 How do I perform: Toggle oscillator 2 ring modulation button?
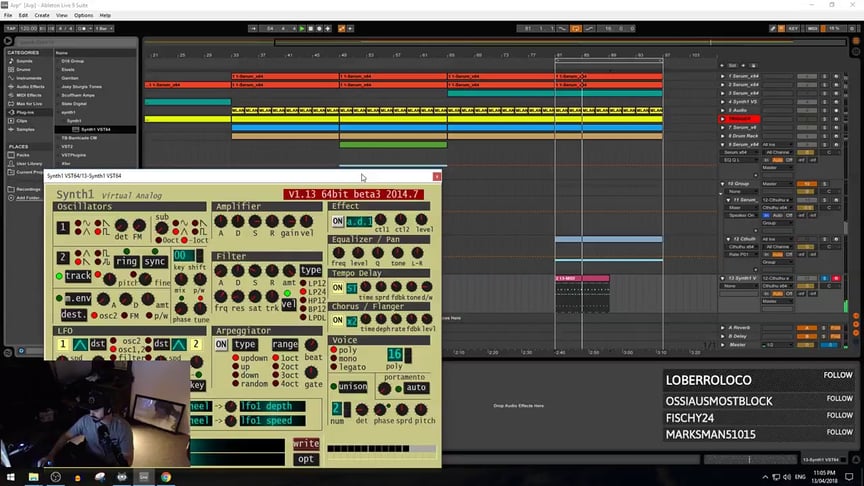click(x=126, y=261)
